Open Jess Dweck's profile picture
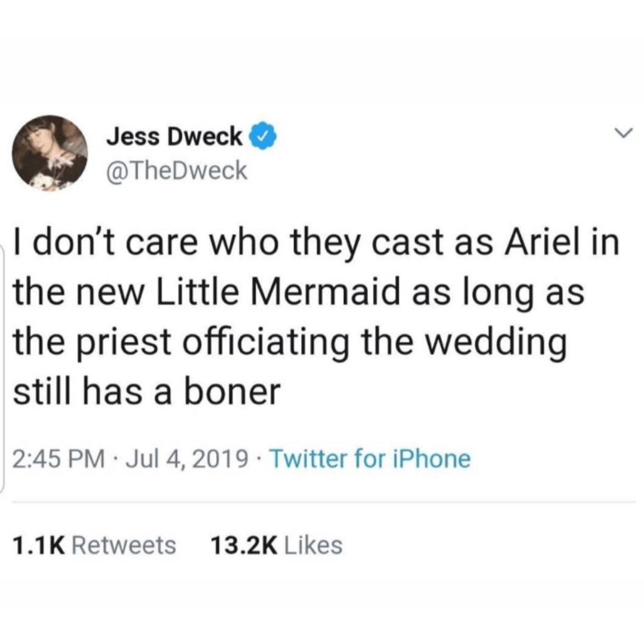The width and height of the screenshot is (644, 644). coord(49,153)
